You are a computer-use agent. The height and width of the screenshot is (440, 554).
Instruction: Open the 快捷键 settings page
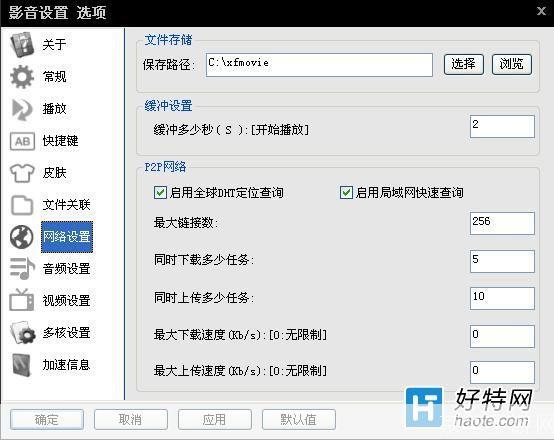pos(60,141)
